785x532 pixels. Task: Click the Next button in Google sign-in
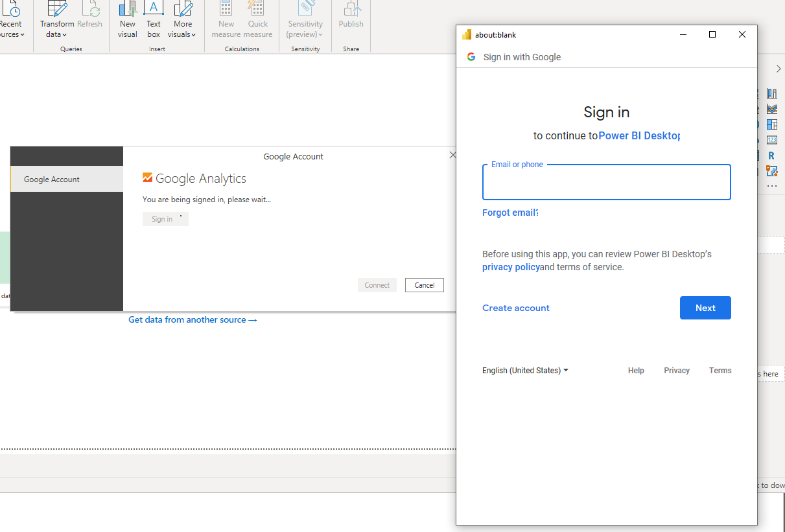click(x=705, y=308)
